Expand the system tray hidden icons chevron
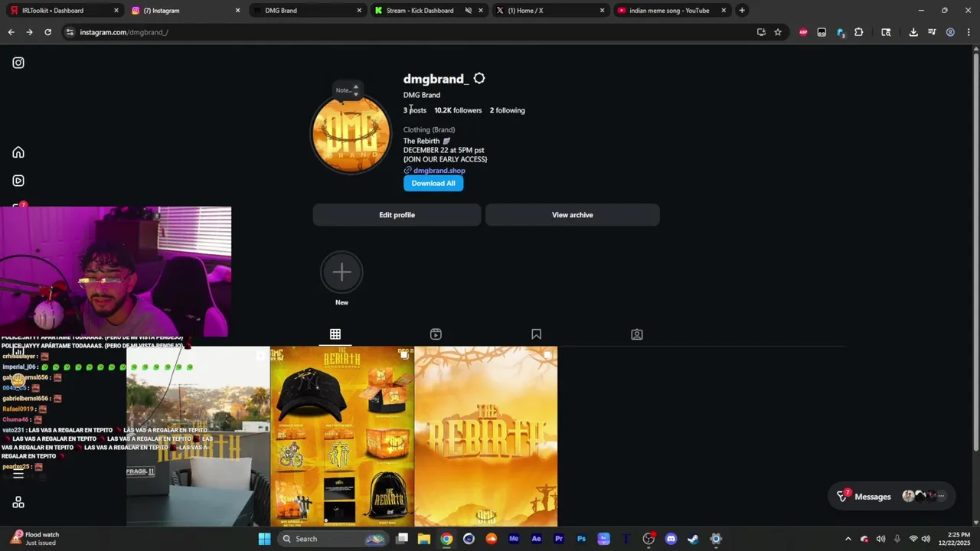 (x=848, y=539)
